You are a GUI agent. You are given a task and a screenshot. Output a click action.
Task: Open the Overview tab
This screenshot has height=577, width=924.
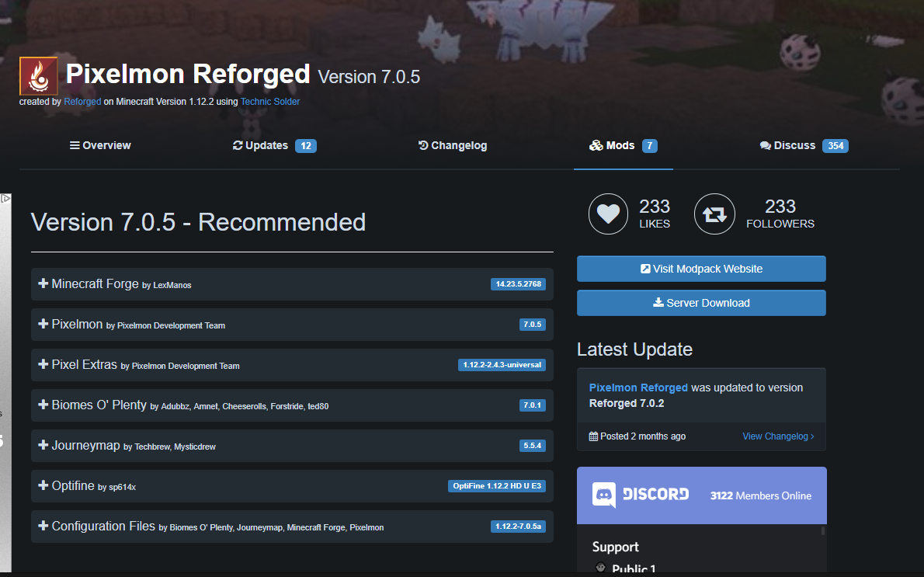[100, 145]
